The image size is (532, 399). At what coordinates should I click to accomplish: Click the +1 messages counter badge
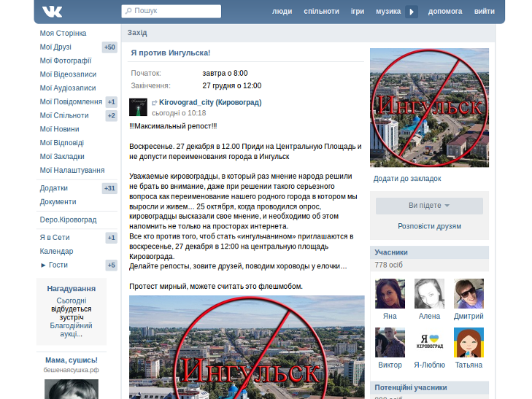coord(111,102)
